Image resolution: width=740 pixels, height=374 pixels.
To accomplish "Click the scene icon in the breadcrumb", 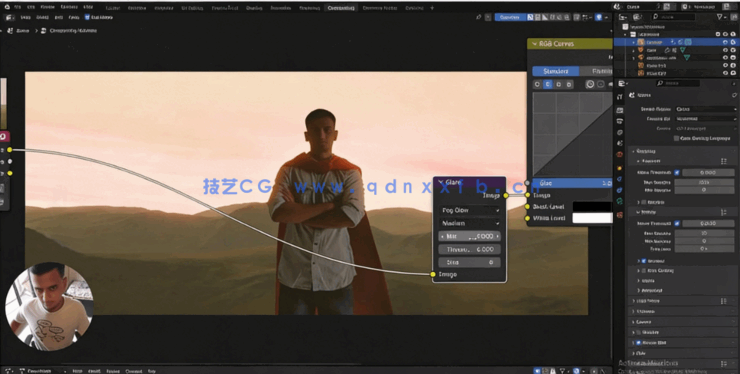I will [x=10, y=31].
